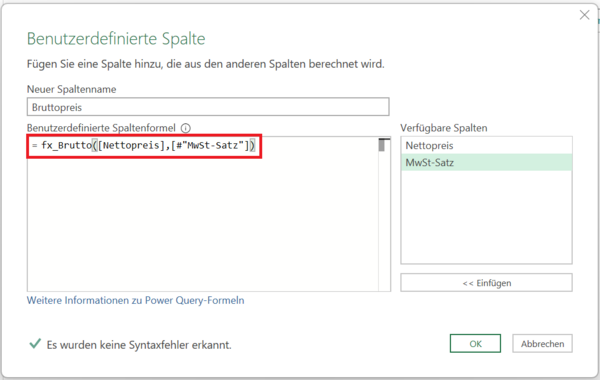Click the Benutzerdefinierte Spalte dialog title
The width and height of the screenshot is (600, 380).
pos(116,39)
